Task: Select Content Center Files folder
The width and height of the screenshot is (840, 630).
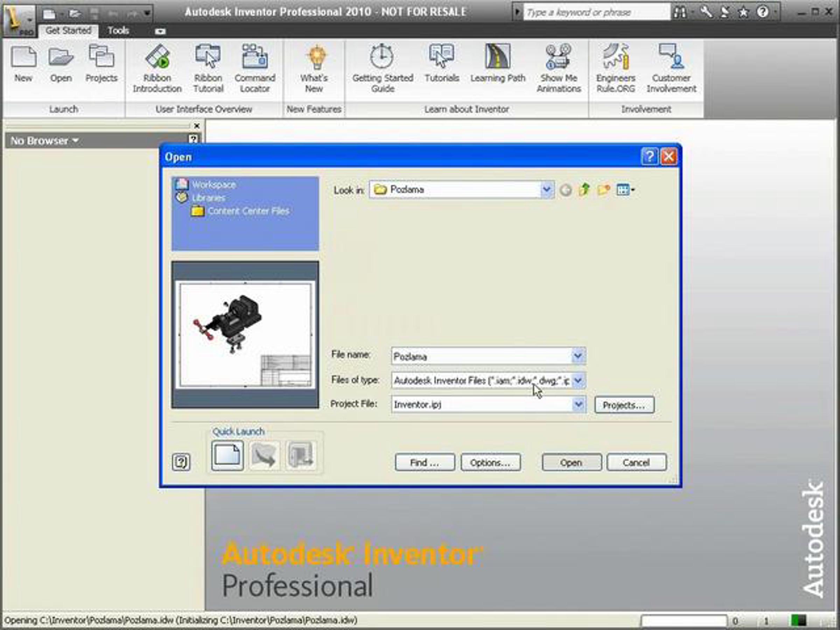Action: (248, 211)
